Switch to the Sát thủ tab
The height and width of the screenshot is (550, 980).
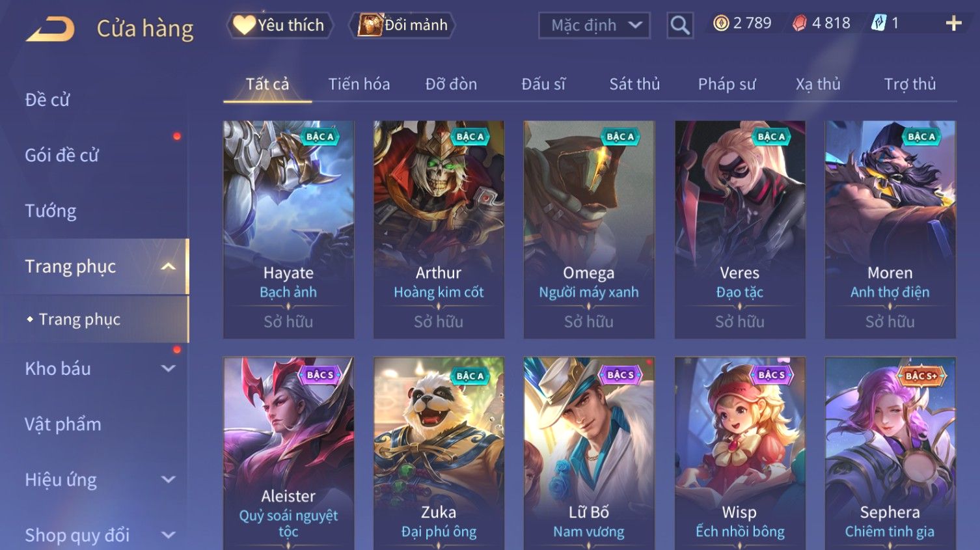tap(634, 84)
